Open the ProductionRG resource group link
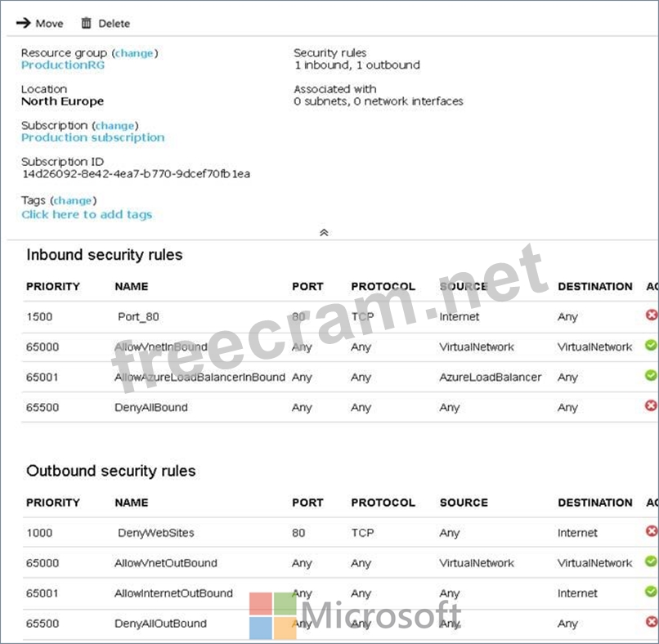659x644 pixels. [63, 65]
